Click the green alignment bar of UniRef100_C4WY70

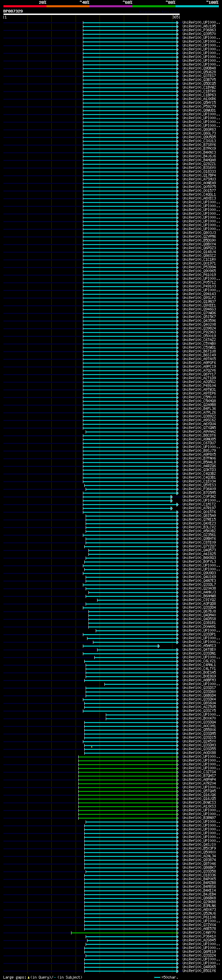(x=125, y=932)
